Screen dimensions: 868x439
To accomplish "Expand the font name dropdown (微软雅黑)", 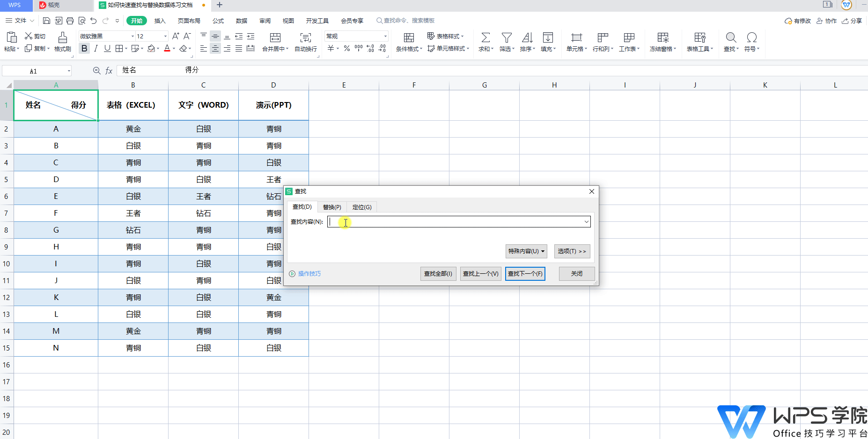I will (x=132, y=36).
